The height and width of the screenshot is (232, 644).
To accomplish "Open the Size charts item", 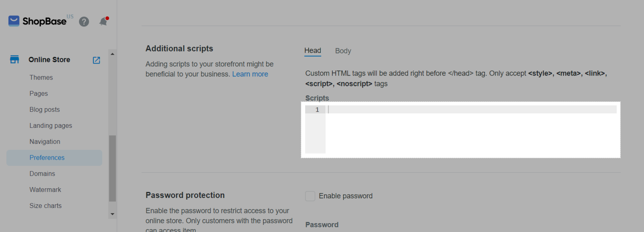I will click(x=45, y=205).
